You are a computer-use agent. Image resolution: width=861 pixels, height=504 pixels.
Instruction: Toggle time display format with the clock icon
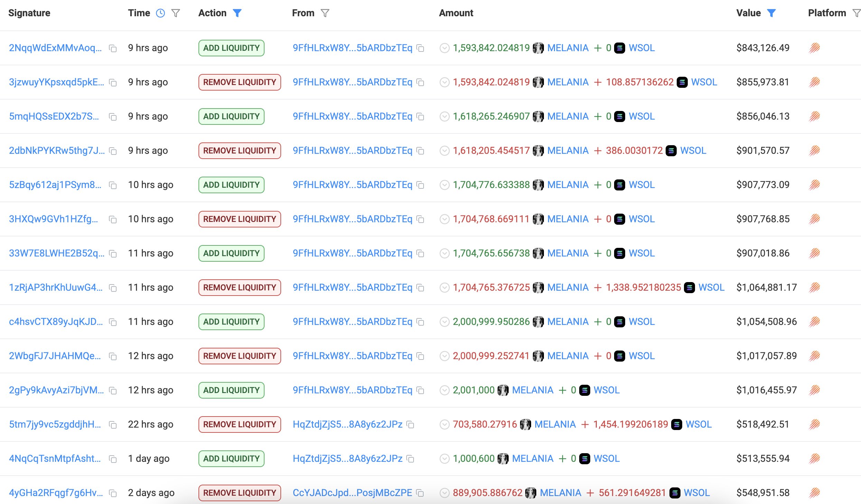pos(160,13)
